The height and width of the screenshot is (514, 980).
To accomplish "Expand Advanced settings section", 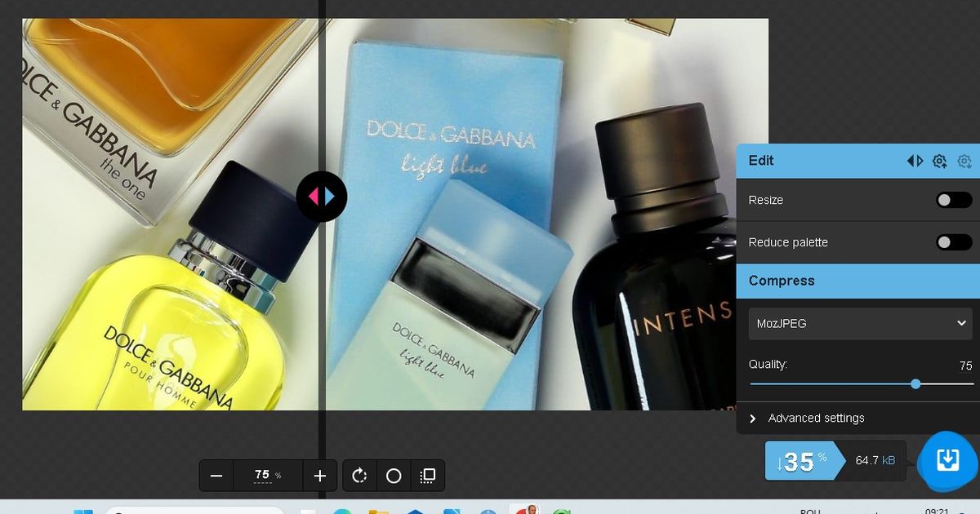I will [816, 418].
